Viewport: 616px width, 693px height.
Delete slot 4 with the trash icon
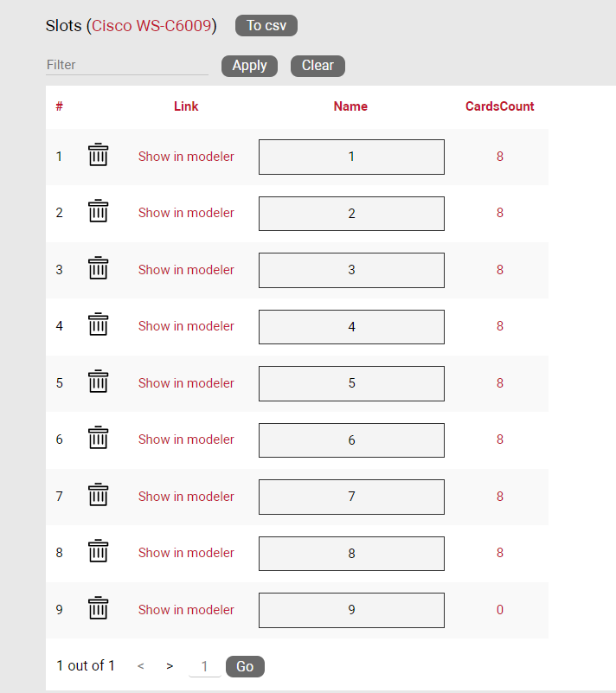[x=99, y=325]
